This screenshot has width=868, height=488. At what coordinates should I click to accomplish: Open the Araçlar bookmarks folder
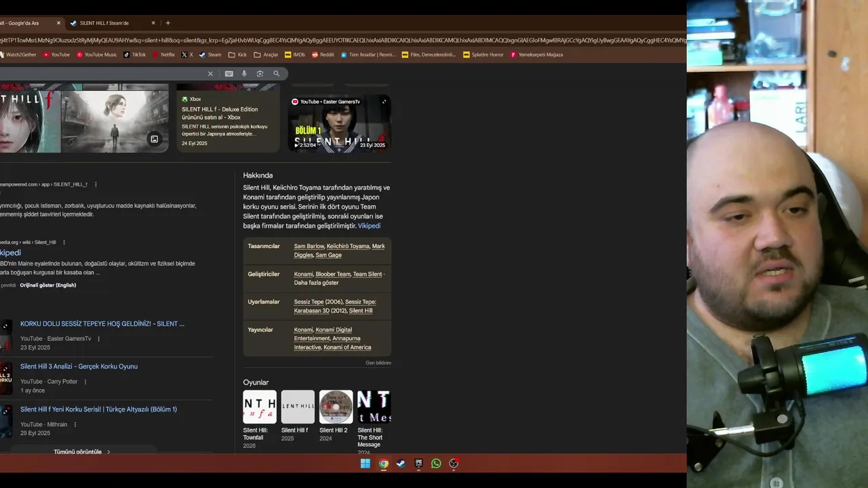pos(266,54)
